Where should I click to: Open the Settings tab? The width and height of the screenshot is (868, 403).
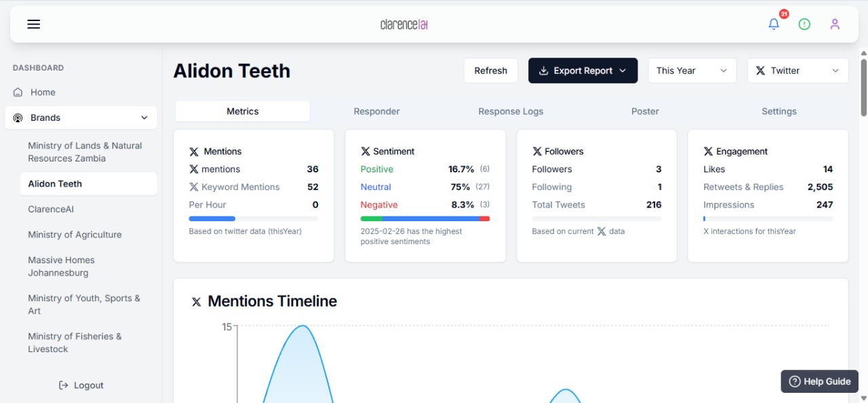point(778,111)
